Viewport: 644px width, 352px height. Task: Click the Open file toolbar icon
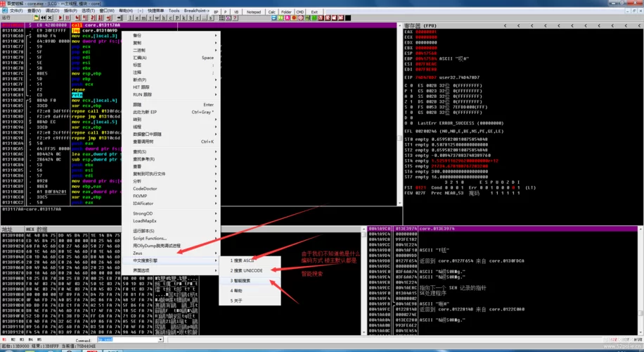pyautogui.click(x=36, y=18)
